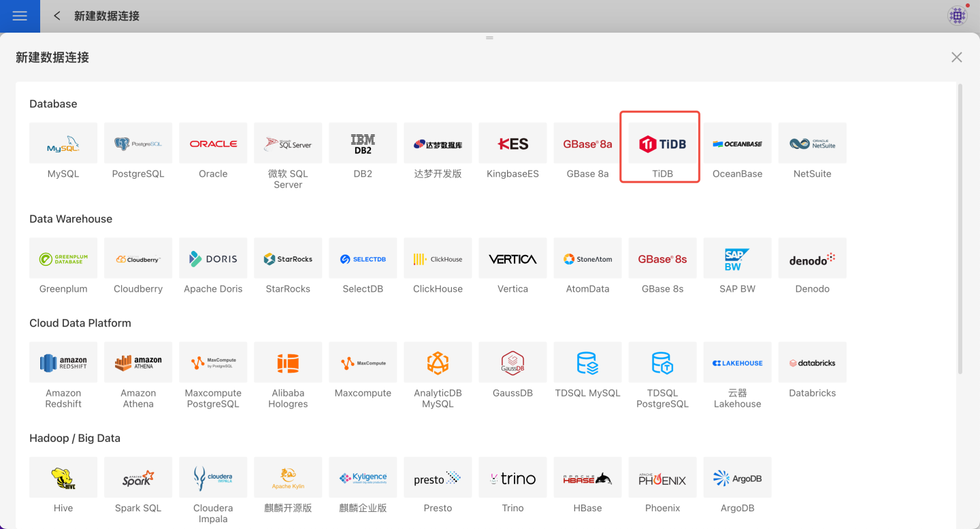Screen dimensions: 980x529
Task: Click the drag handle atop the dialog
Action: coord(489,38)
